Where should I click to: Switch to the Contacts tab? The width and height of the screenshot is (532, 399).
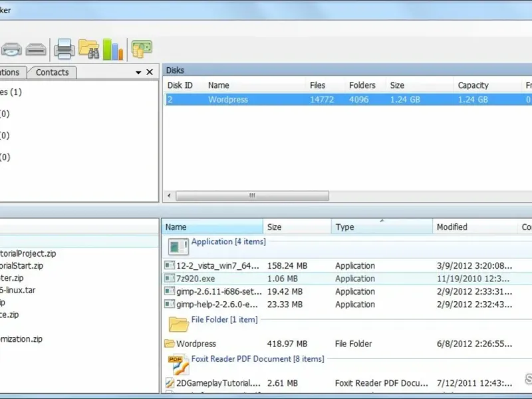(x=53, y=72)
